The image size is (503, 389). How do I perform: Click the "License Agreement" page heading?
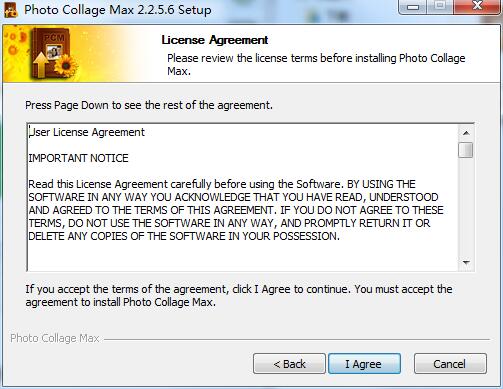point(215,40)
